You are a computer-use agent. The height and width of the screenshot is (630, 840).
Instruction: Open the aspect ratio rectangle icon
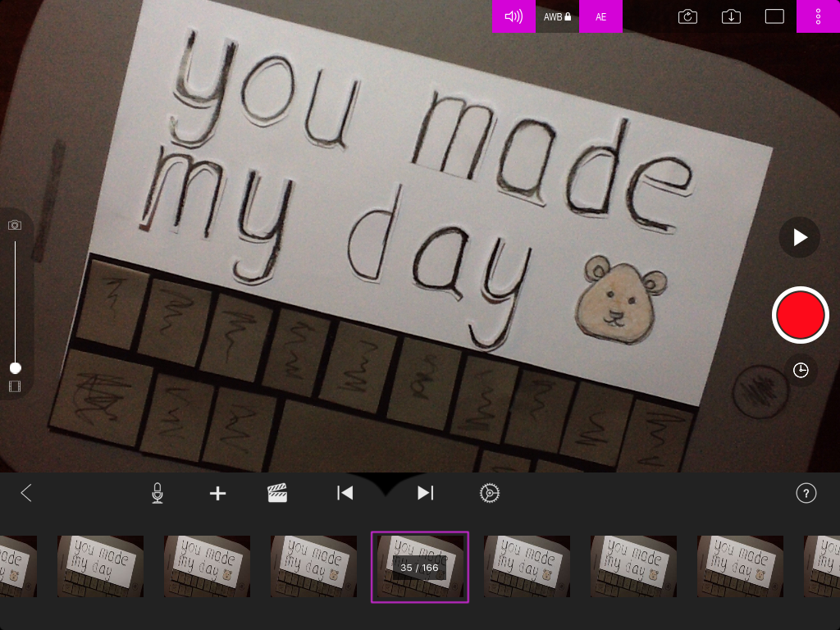[x=774, y=16]
